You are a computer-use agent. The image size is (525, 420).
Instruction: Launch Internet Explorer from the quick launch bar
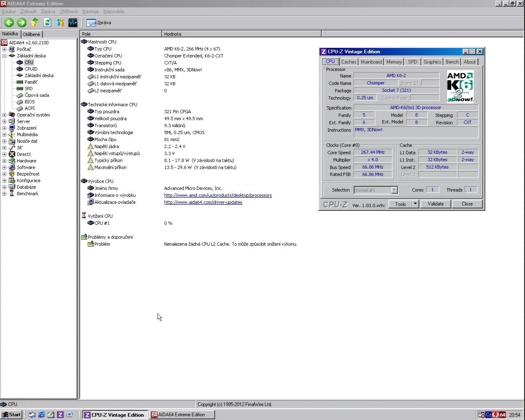[x=41, y=415]
